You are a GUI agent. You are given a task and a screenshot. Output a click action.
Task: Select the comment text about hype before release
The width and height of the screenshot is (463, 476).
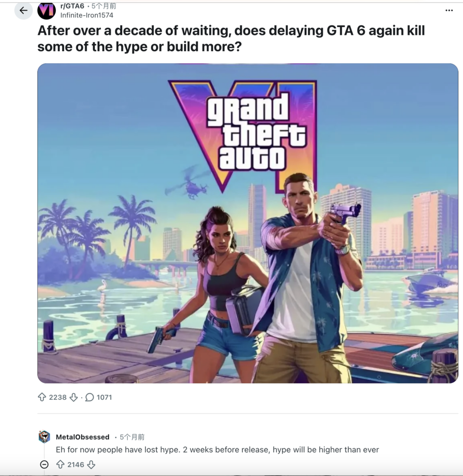217,450
